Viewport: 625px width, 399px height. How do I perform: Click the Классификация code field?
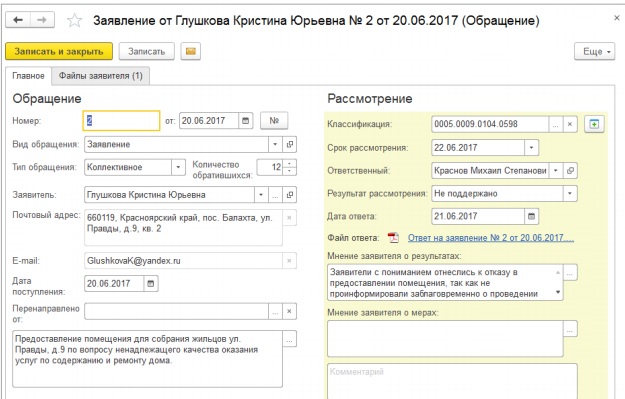tap(490, 124)
